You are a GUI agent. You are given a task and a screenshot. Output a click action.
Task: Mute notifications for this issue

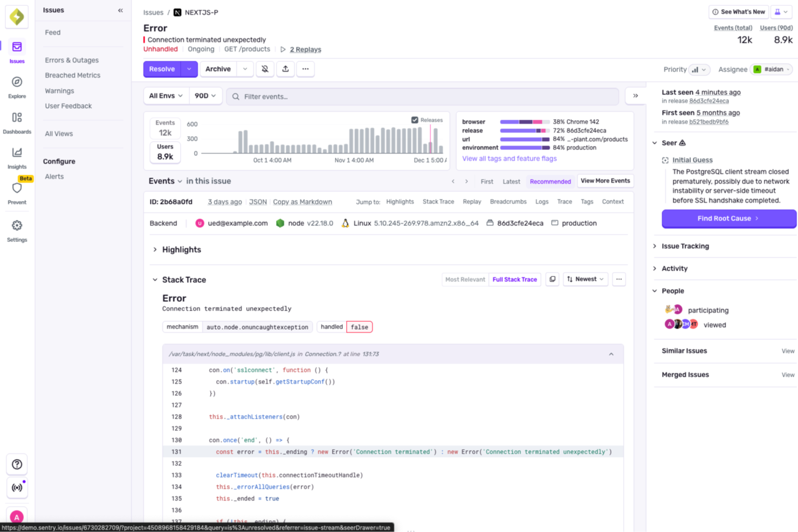tap(265, 69)
